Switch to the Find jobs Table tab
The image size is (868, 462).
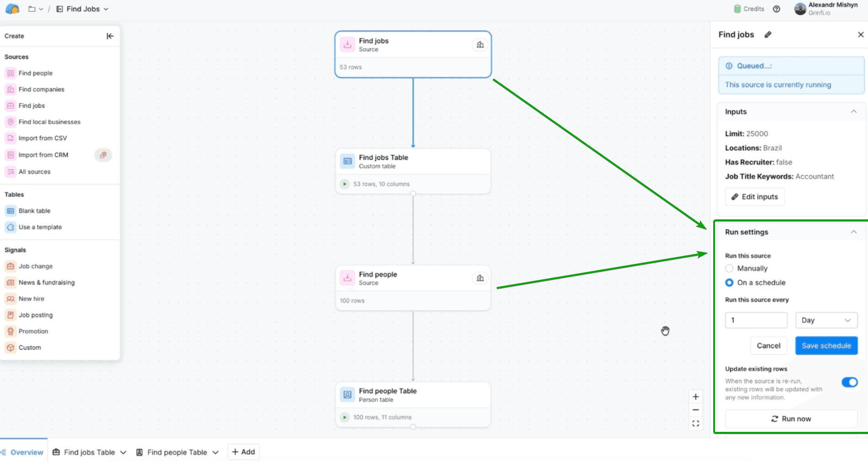click(89, 452)
